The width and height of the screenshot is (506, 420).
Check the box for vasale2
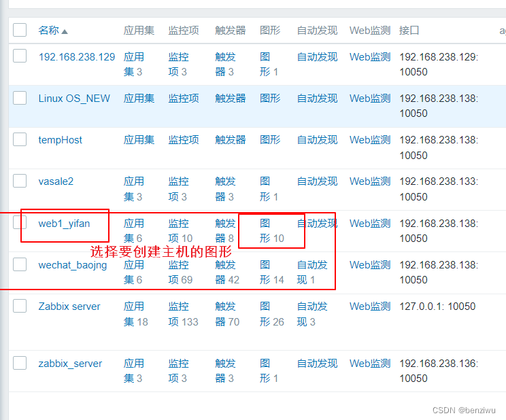click(20, 181)
